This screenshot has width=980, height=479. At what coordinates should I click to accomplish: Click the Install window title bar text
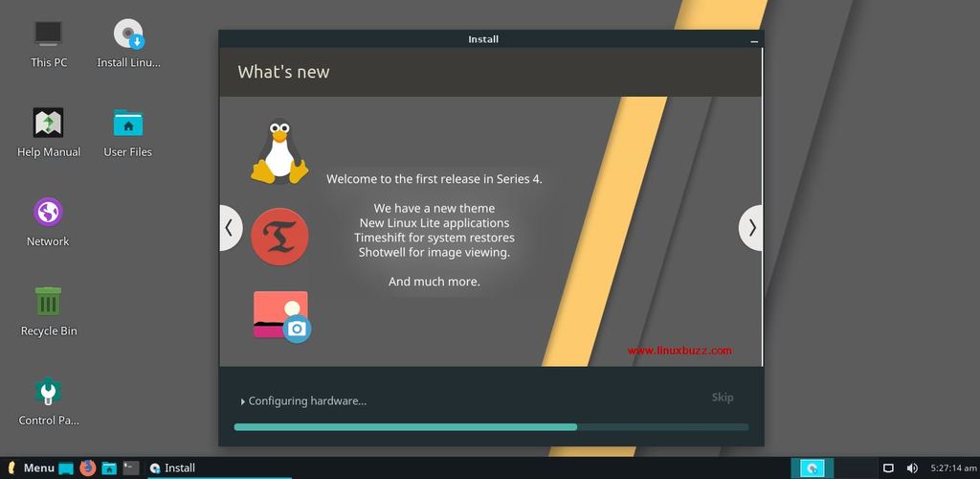click(x=483, y=39)
